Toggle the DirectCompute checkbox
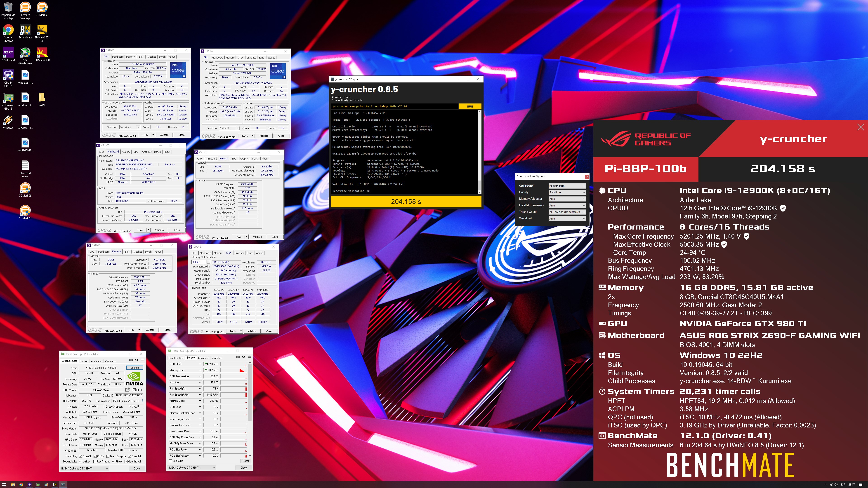This screenshot has height=488, width=868. 108,456
